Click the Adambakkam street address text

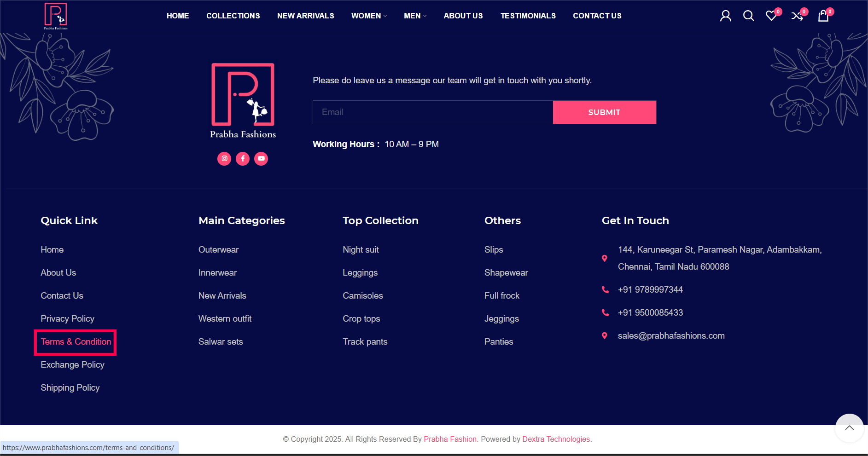click(720, 258)
